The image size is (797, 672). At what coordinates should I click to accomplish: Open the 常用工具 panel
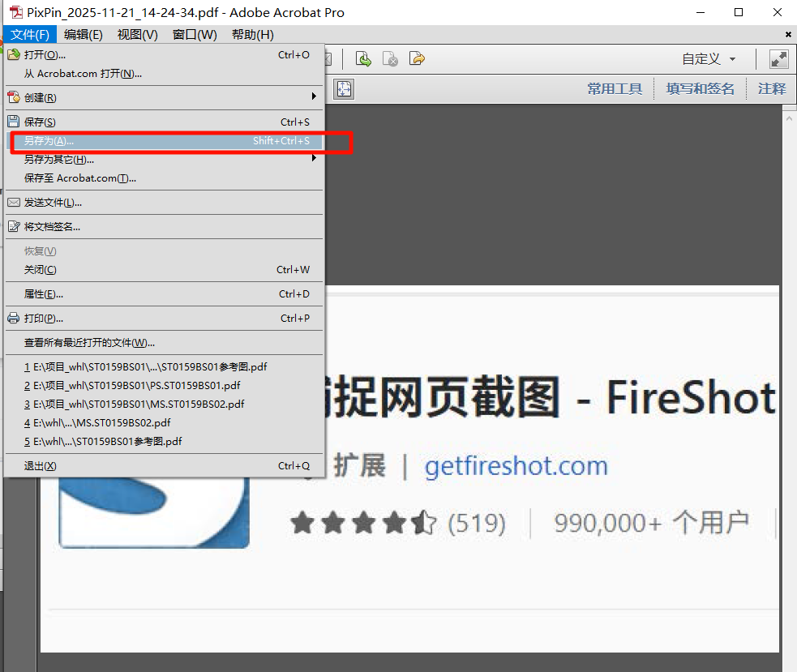(x=615, y=89)
